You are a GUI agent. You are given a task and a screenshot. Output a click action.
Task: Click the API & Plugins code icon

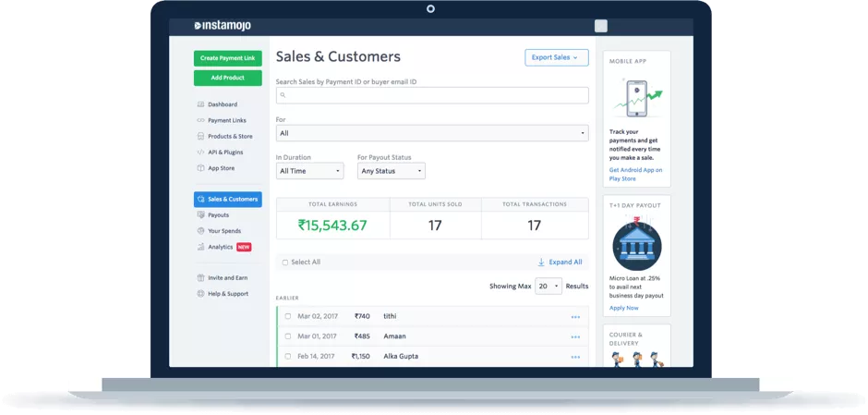200,152
